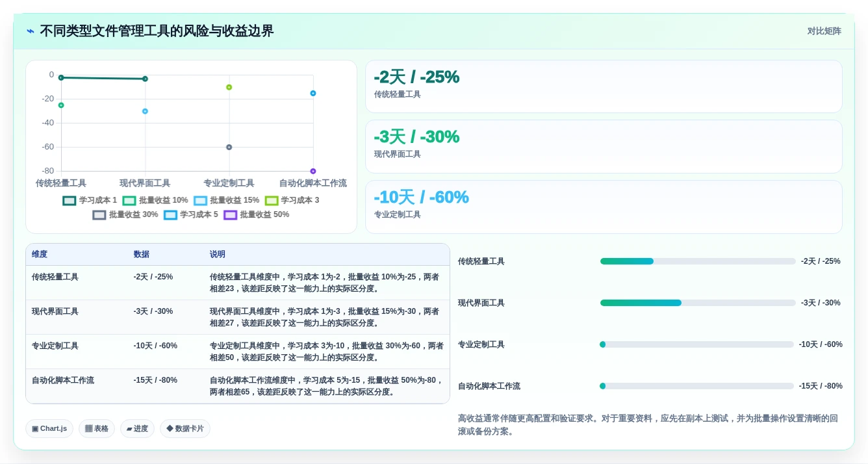The width and height of the screenshot is (868, 464).
Task: Open the -3天 / -30% data card
Action: tap(604, 146)
